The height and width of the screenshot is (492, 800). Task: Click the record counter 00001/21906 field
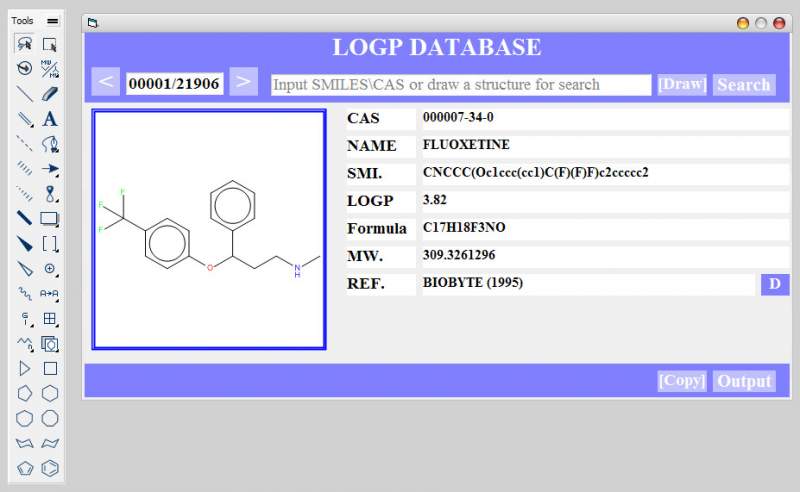(x=174, y=83)
